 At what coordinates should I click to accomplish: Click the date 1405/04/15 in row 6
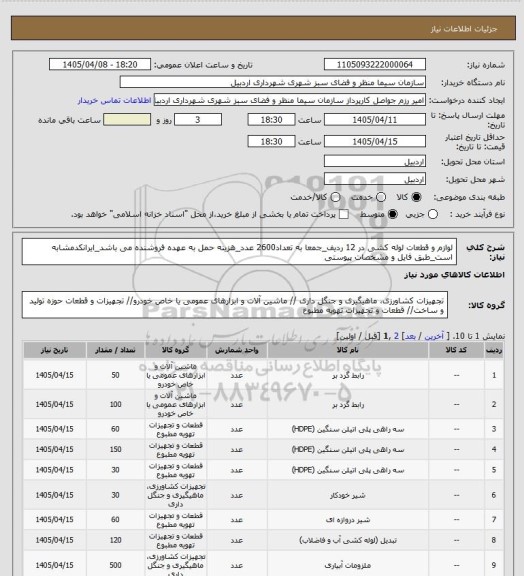pos(54,495)
